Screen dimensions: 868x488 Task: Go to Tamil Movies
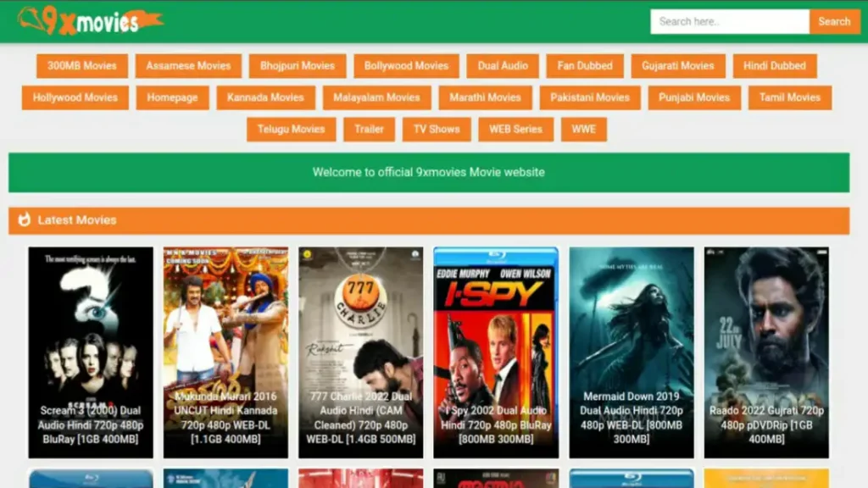click(x=790, y=97)
